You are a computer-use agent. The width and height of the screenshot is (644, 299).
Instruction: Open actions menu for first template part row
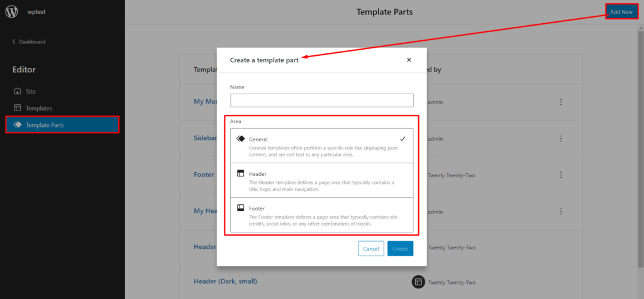[561, 102]
